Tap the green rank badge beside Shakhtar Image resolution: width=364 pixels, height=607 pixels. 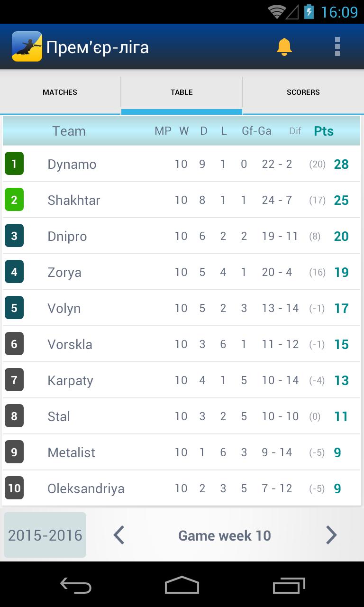click(14, 200)
